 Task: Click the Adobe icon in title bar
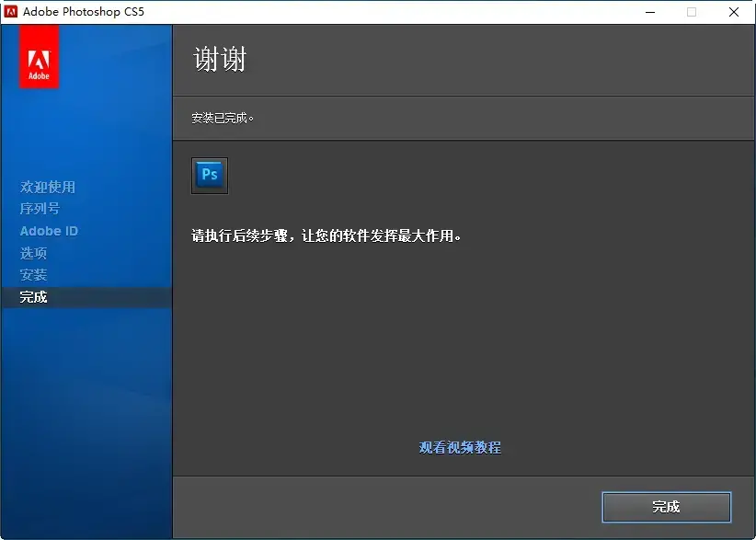click(11, 12)
